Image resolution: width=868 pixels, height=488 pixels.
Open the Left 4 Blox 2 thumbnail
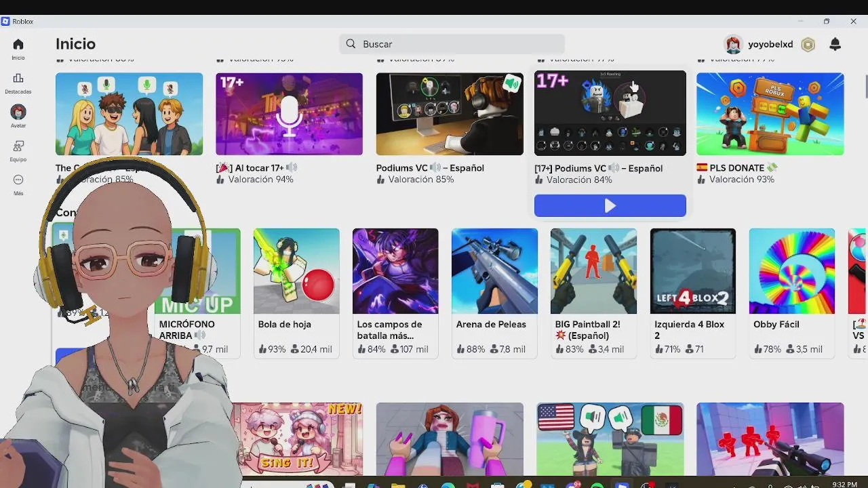click(x=693, y=271)
